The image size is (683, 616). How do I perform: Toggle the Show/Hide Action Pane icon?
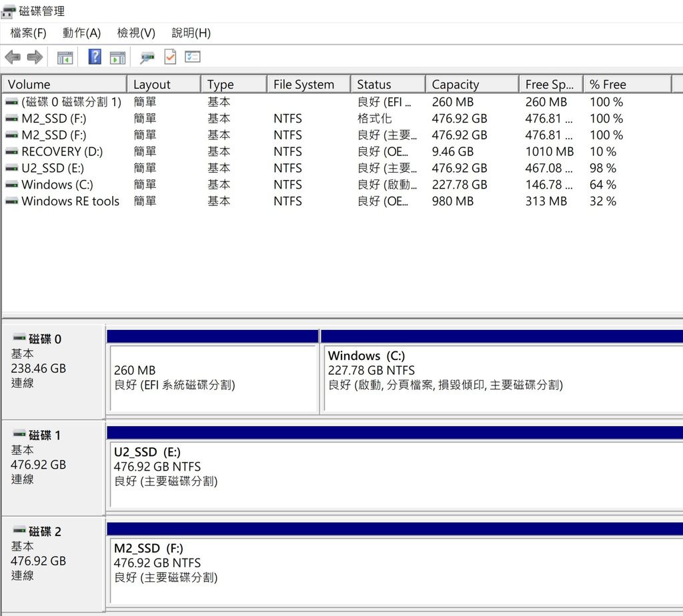coord(117,57)
